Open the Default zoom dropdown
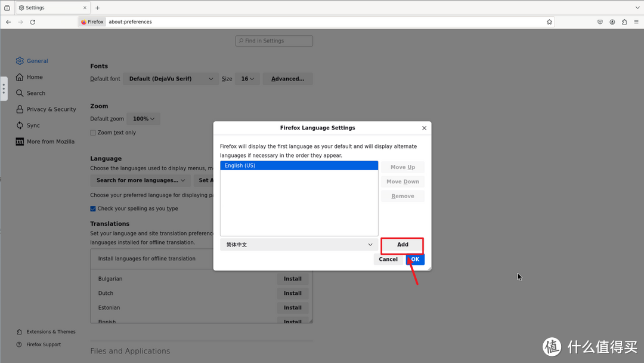644x363 pixels. click(143, 119)
